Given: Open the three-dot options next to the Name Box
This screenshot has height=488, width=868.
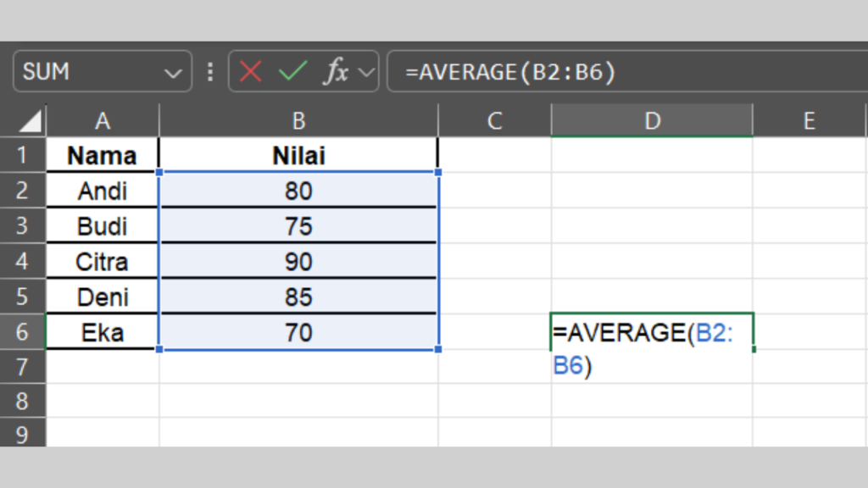Looking at the screenshot, I should (209, 72).
